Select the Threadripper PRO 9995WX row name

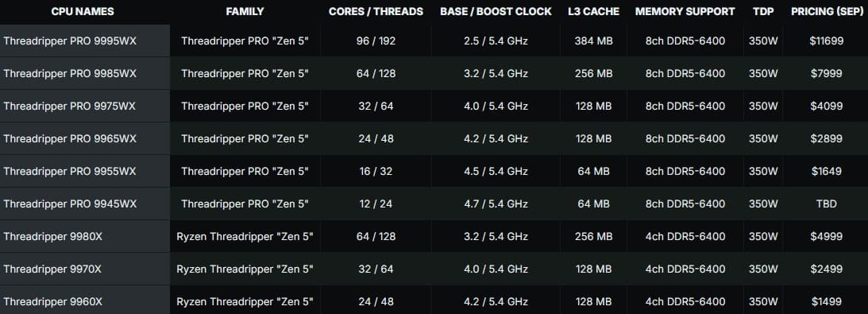click(x=85, y=41)
